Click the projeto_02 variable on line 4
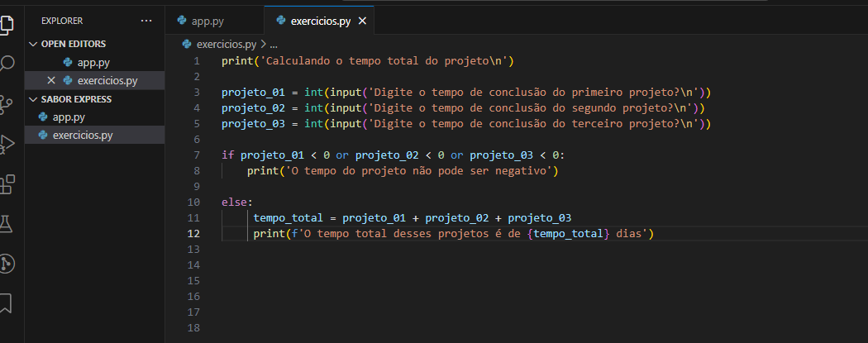Viewport: 868px width, 343px height. (253, 108)
